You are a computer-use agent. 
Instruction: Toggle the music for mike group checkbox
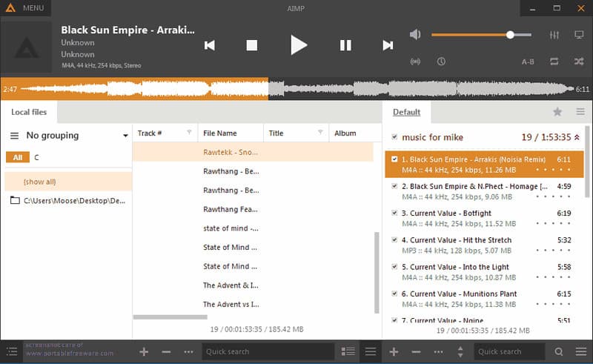[x=394, y=137]
